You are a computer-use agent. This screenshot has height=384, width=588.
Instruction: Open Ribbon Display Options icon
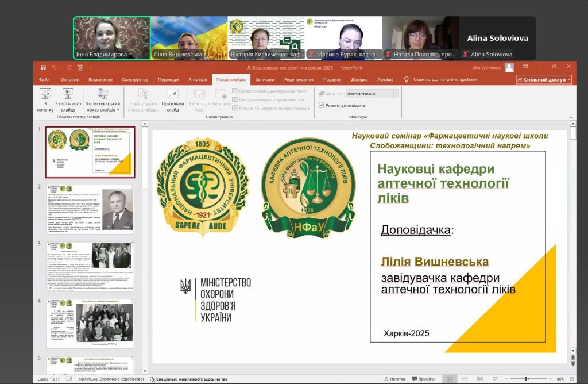pos(525,67)
